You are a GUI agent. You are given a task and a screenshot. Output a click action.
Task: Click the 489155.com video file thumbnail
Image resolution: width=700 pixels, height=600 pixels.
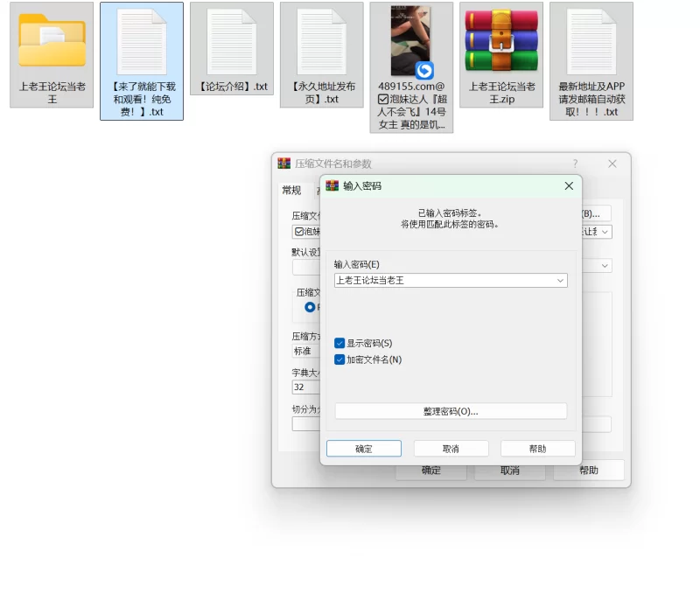coord(411,42)
